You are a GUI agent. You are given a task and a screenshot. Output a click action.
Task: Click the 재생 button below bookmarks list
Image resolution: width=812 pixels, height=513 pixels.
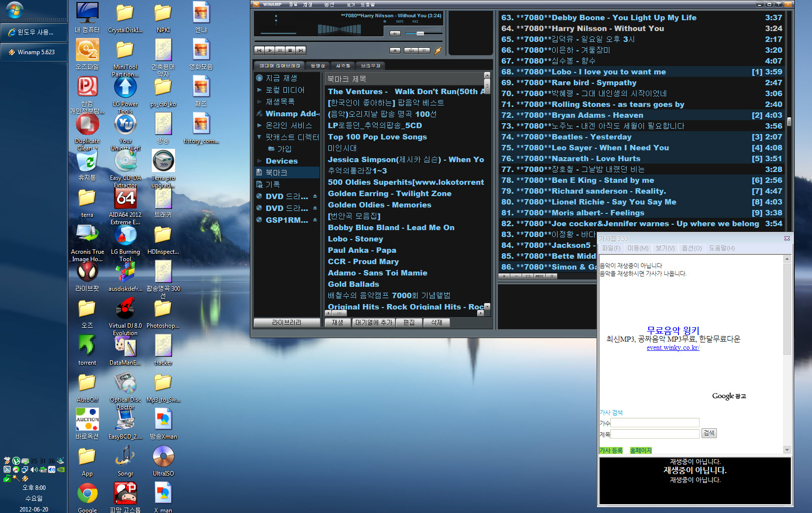click(x=338, y=322)
